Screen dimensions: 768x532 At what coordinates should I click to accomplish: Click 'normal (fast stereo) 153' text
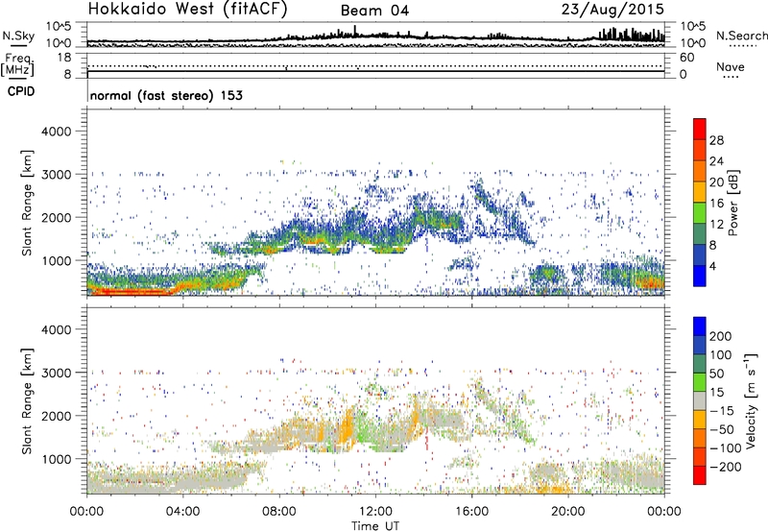166,95
